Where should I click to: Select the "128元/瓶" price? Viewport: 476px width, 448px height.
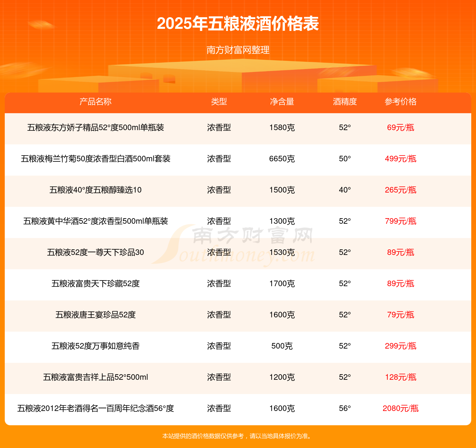[401, 377]
